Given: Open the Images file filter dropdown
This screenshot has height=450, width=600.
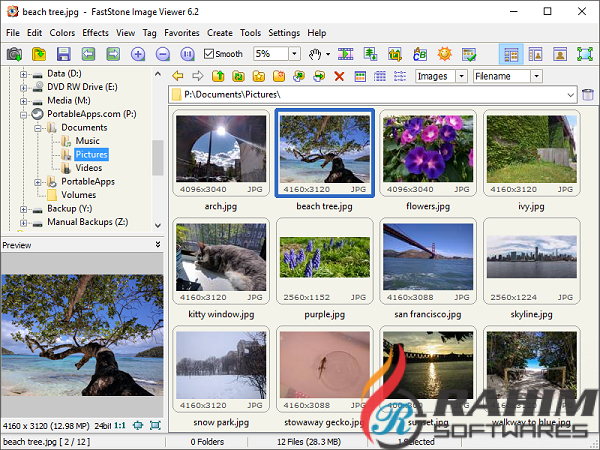Looking at the screenshot, I should coord(461,76).
